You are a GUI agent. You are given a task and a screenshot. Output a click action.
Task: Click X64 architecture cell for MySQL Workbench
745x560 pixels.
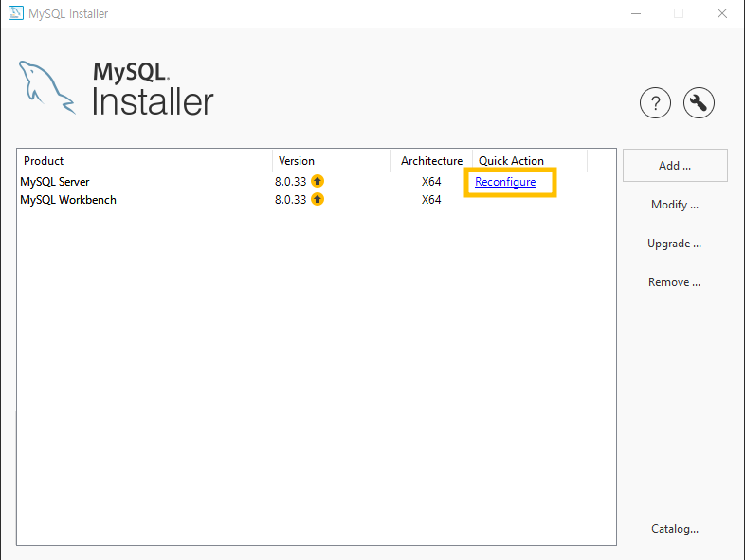pos(431,200)
